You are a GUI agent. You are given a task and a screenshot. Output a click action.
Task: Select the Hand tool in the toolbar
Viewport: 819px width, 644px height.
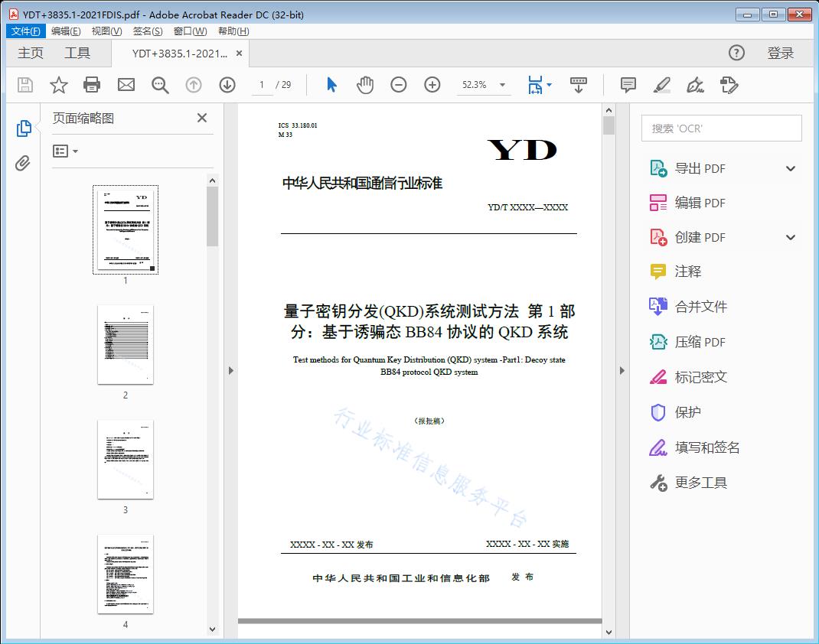click(365, 85)
